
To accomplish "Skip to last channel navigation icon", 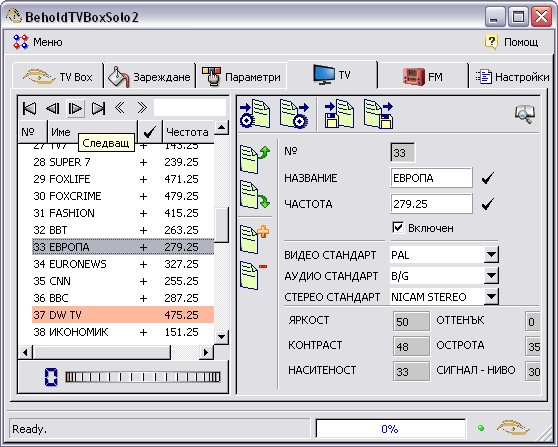I will (x=98, y=108).
